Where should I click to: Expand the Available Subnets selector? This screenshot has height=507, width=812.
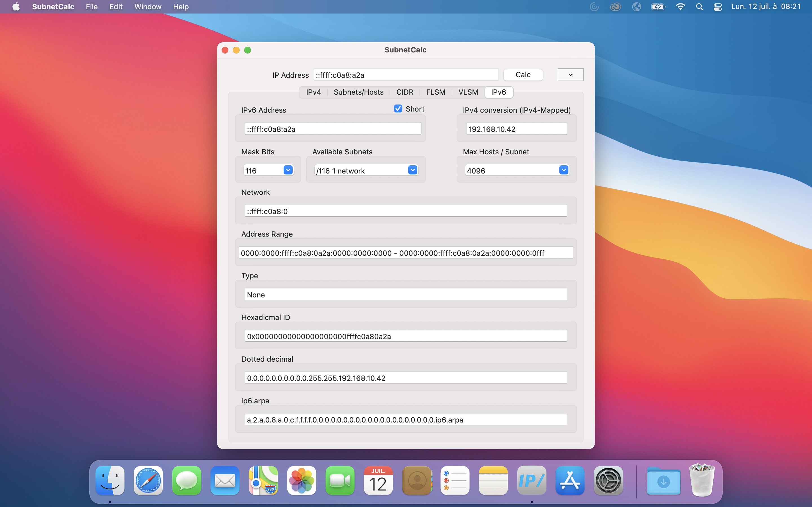tap(412, 170)
